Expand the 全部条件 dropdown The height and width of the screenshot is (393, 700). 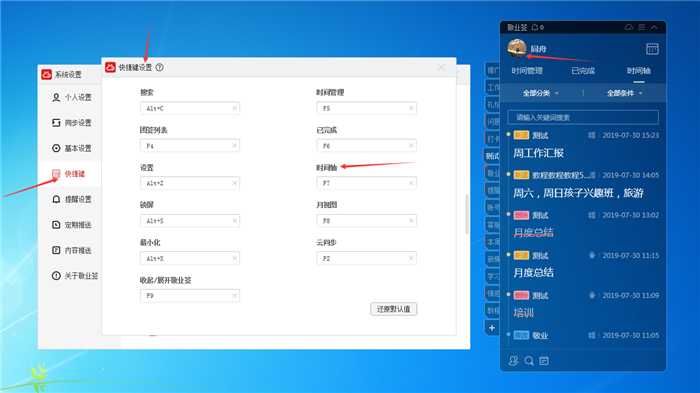click(x=624, y=93)
